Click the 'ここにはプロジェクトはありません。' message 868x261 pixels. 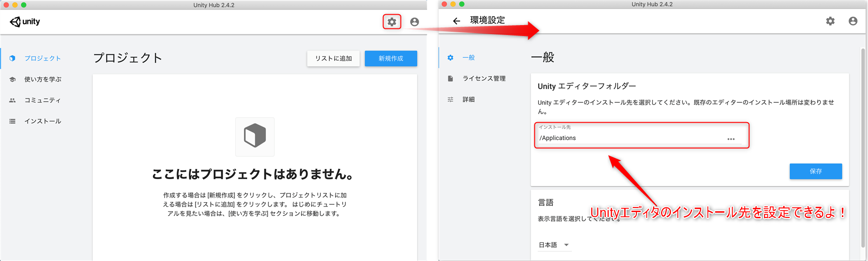[x=254, y=174]
